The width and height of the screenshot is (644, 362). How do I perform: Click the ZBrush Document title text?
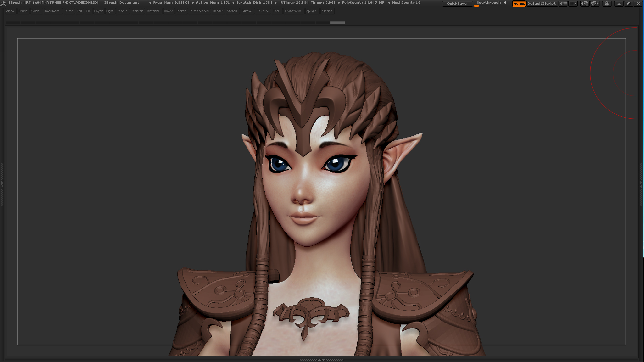122,3
